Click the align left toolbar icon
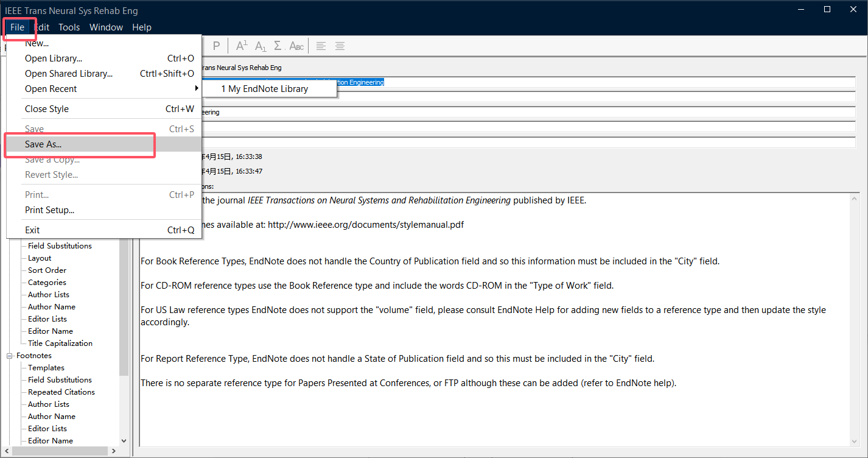 pos(321,46)
